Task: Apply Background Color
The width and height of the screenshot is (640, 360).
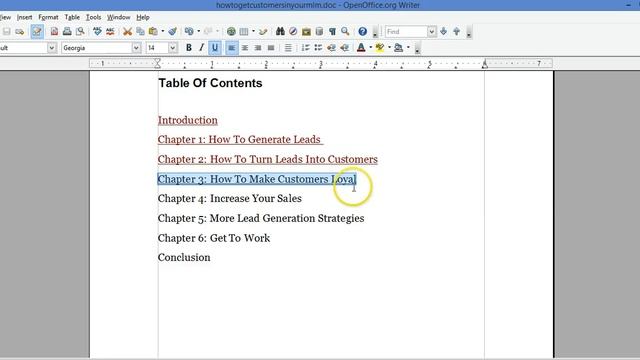Action: [x=399, y=48]
